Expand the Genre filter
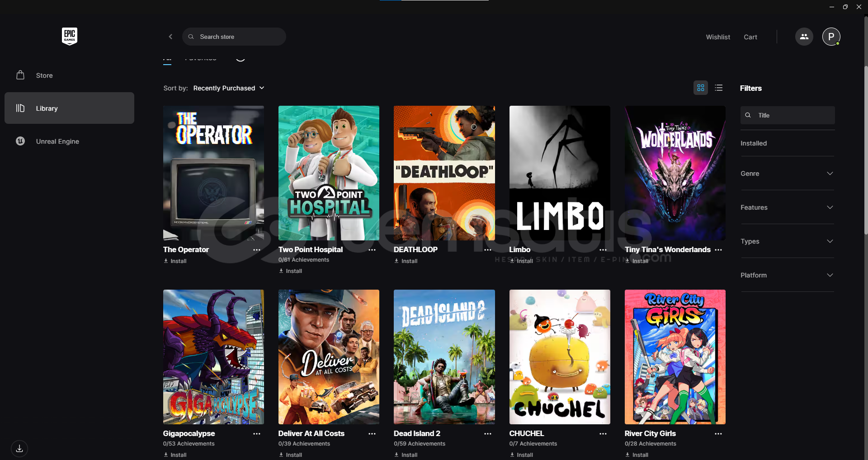 click(x=788, y=174)
